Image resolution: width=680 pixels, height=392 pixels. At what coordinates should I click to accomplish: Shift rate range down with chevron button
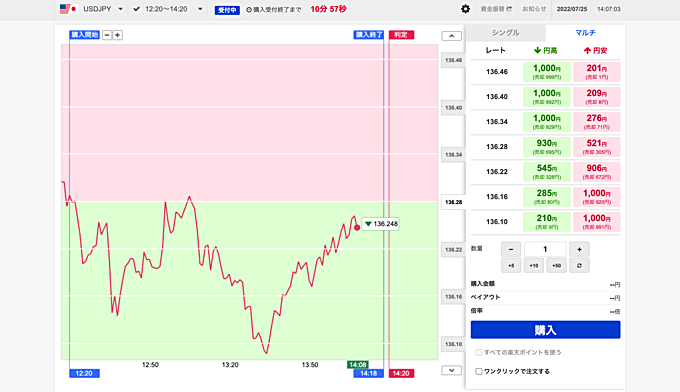(x=451, y=370)
